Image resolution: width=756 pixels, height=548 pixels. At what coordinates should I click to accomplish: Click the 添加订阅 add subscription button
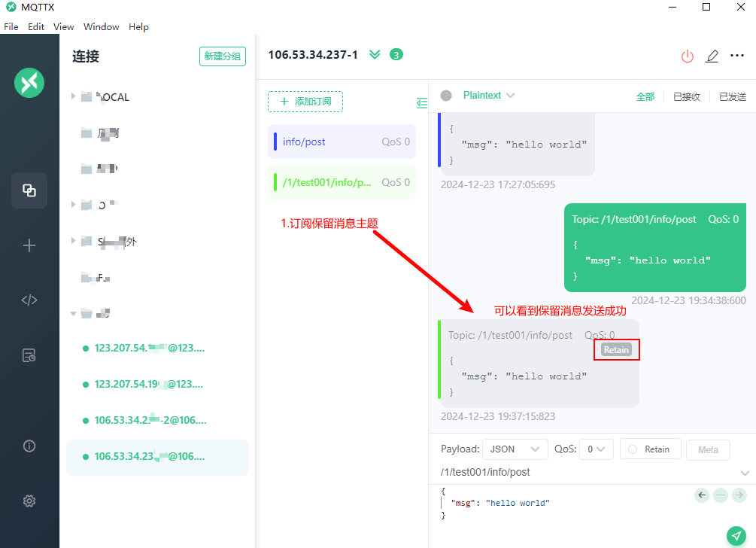click(x=305, y=102)
